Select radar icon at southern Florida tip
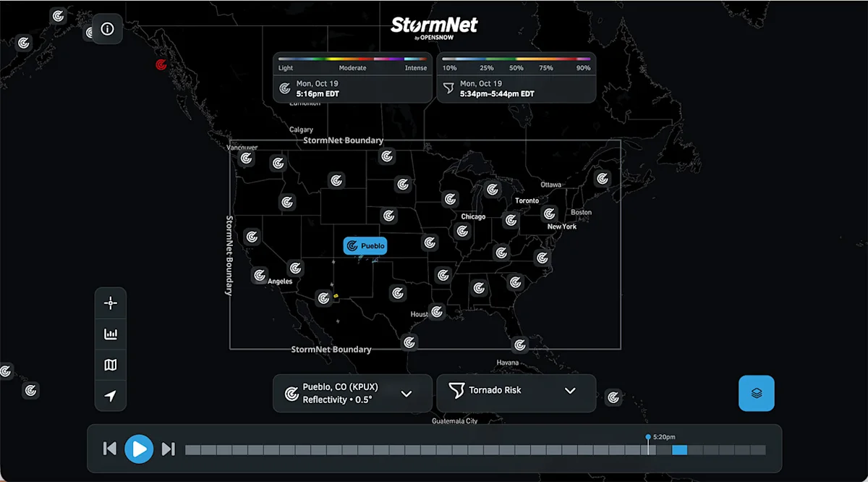Screen dimensions: 868x482 [519, 344]
